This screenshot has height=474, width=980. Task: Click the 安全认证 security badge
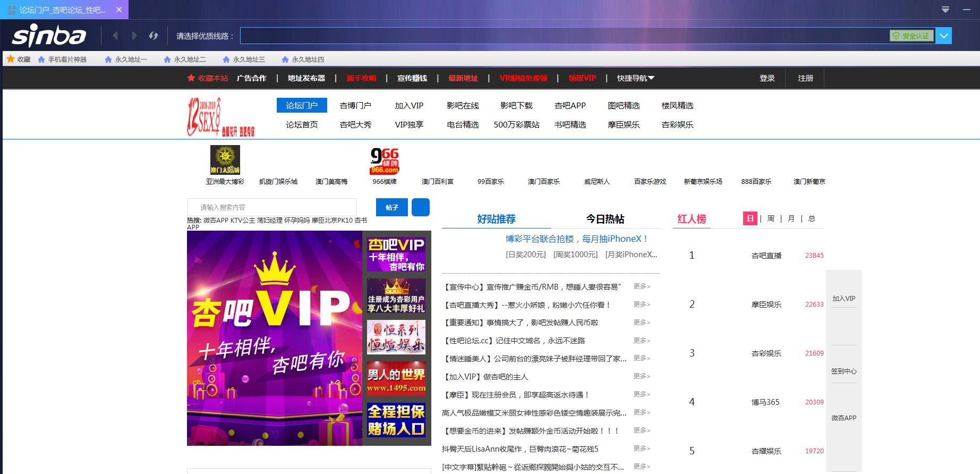[x=912, y=36]
